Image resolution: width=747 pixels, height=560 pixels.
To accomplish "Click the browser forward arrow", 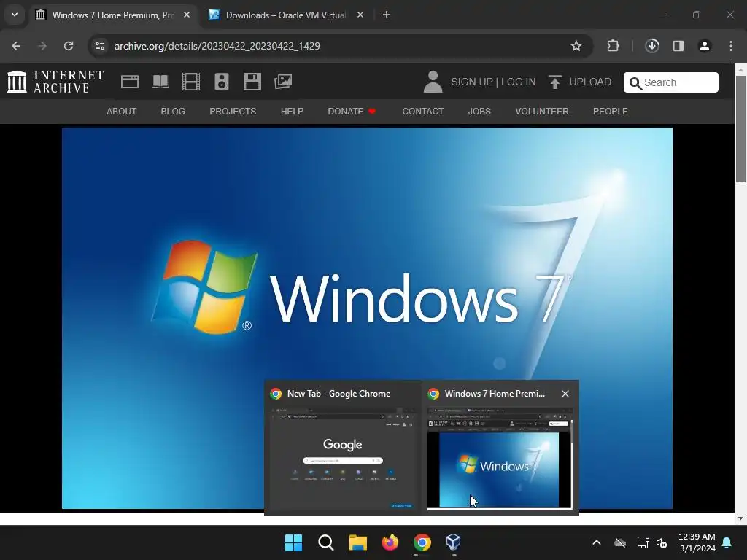I will (42, 46).
